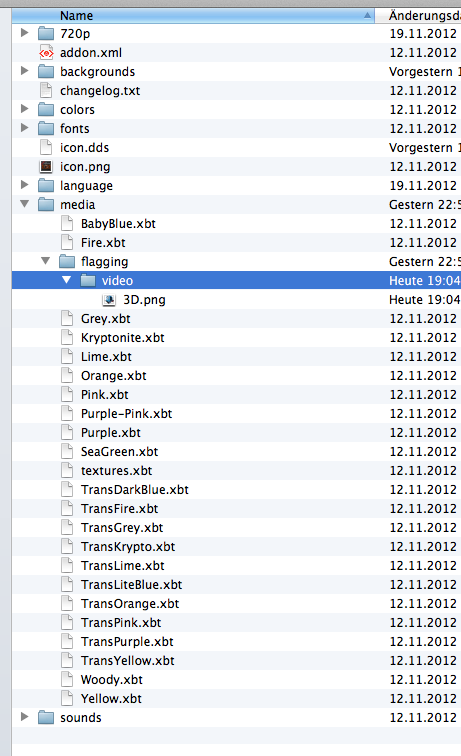Collapse the video folder disclosure triangle
Screen dimensions: 461x756
pyautogui.click(x=67, y=280)
